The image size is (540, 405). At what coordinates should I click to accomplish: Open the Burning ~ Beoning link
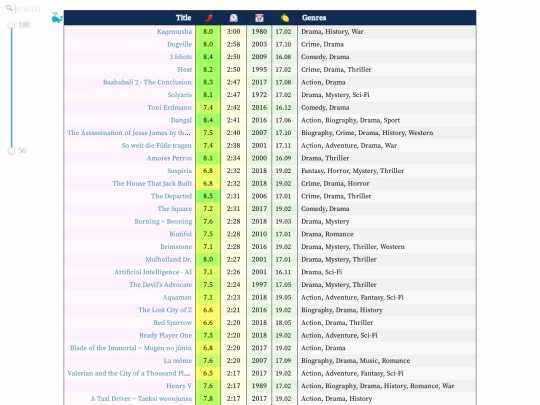163,221
